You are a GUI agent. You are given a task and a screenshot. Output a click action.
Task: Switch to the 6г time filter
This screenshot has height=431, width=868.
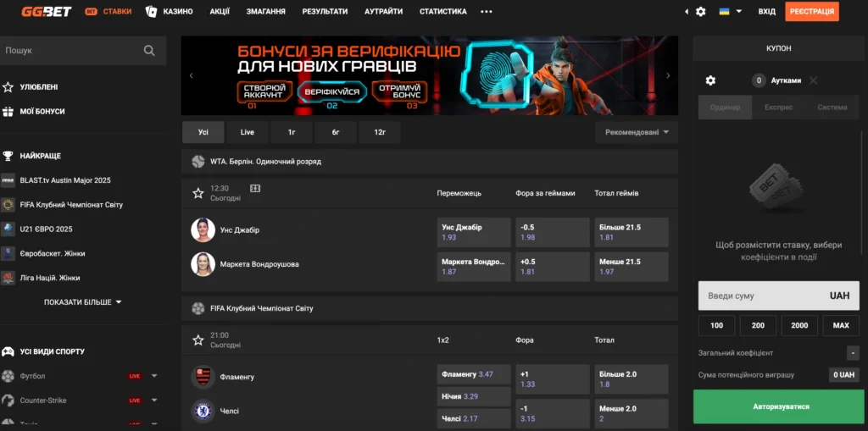[336, 132]
